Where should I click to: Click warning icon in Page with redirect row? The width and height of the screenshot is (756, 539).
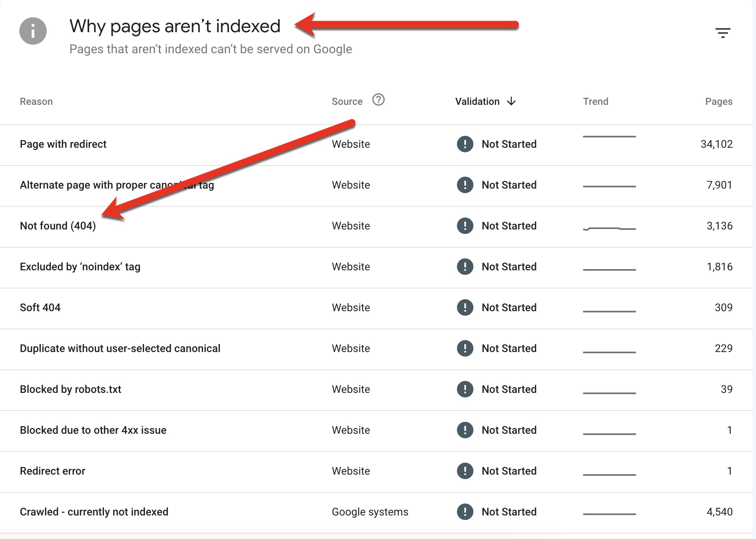465,144
